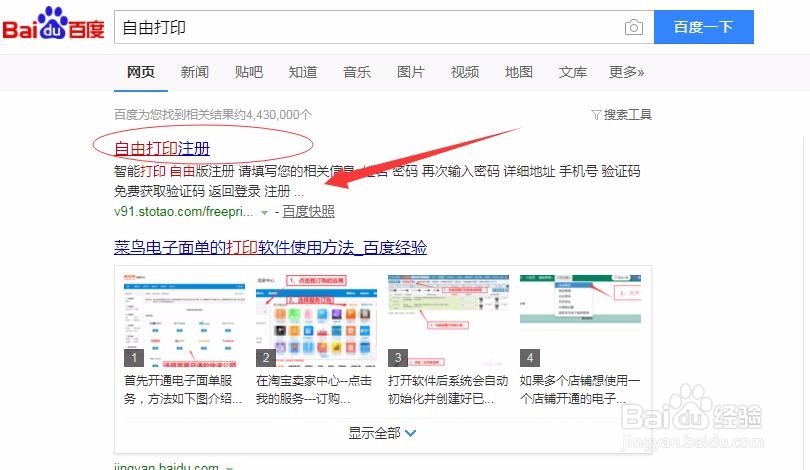Switch to the 地图 tab
This screenshot has height=470, width=810.
click(519, 72)
